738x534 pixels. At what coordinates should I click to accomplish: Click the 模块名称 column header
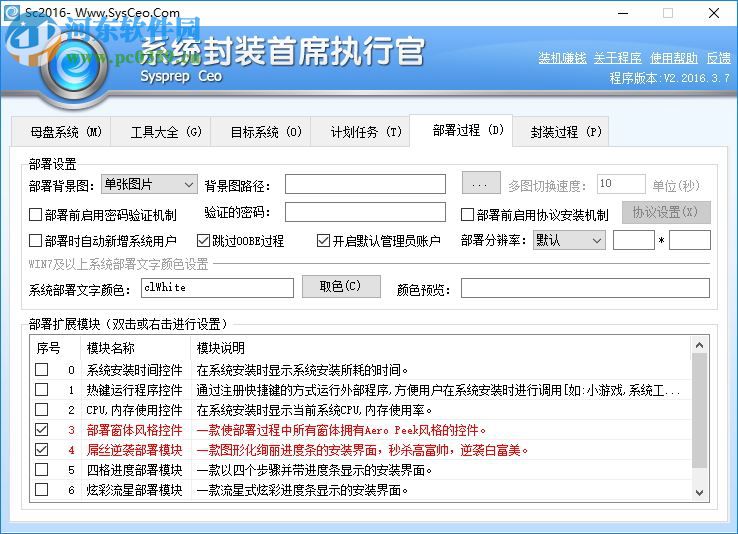point(135,348)
